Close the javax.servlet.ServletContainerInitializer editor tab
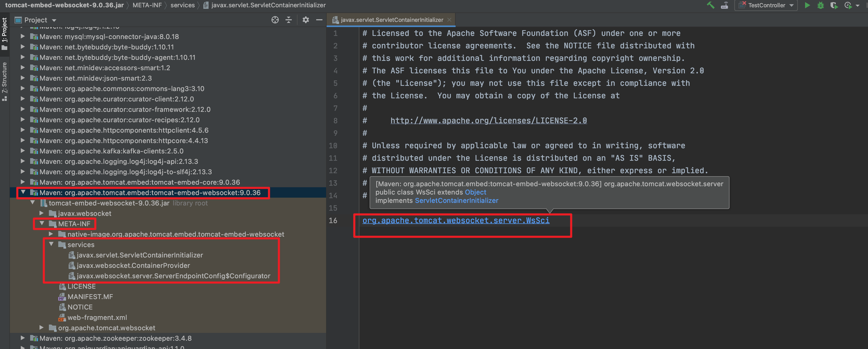The height and width of the screenshot is (349, 868). (x=449, y=20)
